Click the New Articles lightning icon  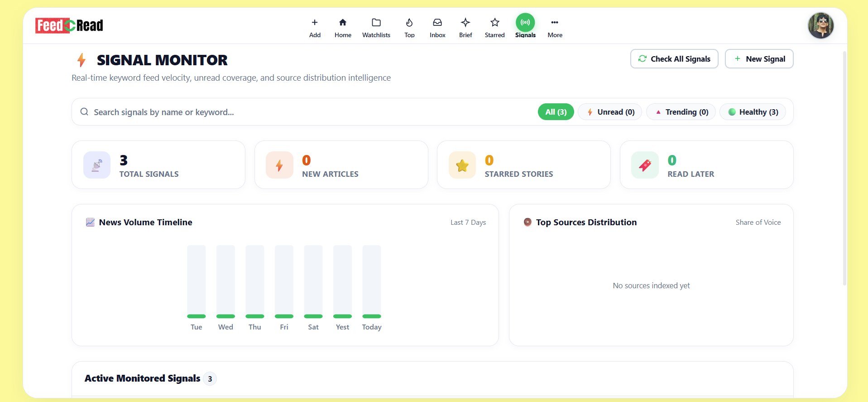point(279,165)
